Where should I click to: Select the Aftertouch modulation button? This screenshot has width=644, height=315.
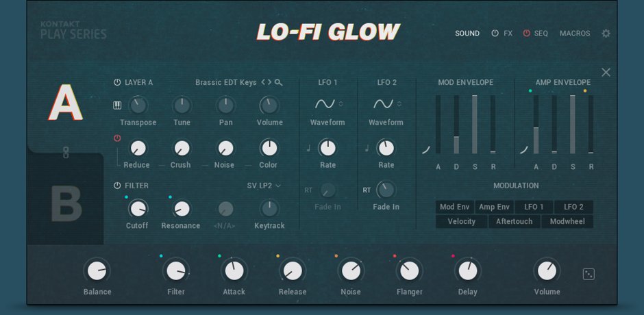tap(514, 222)
